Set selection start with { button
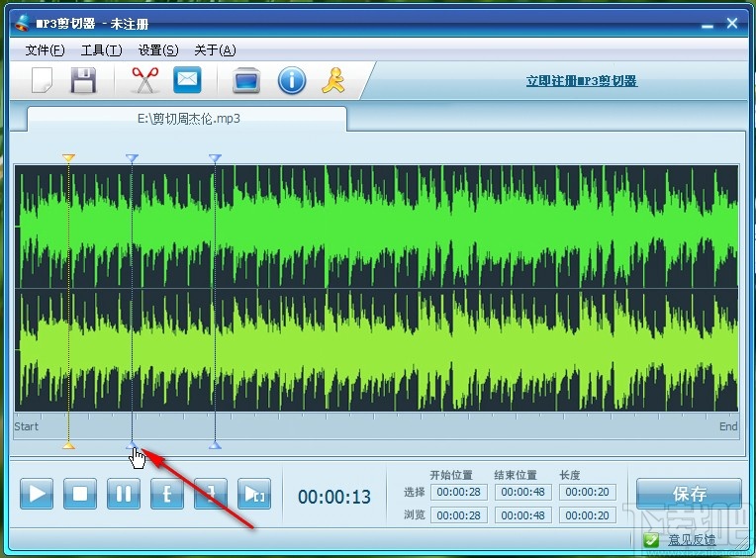 (x=167, y=494)
